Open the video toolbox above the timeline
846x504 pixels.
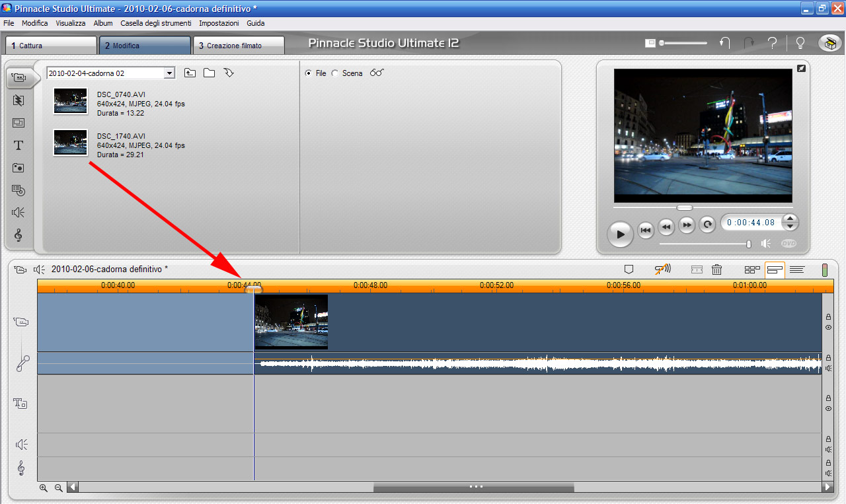(x=20, y=270)
